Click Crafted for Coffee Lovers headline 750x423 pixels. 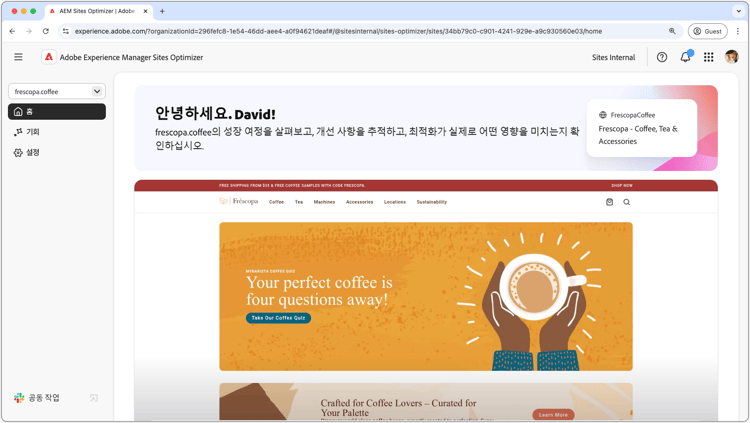coord(398,408)
